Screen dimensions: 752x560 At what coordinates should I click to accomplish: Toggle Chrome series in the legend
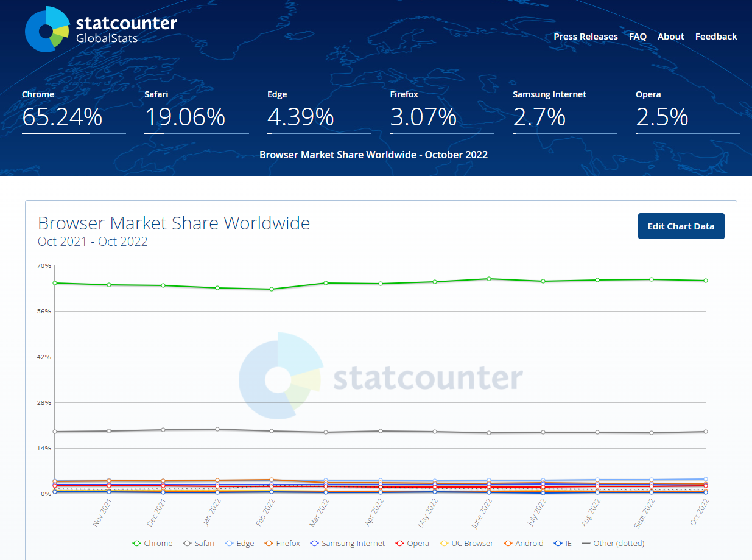point(152,543)
